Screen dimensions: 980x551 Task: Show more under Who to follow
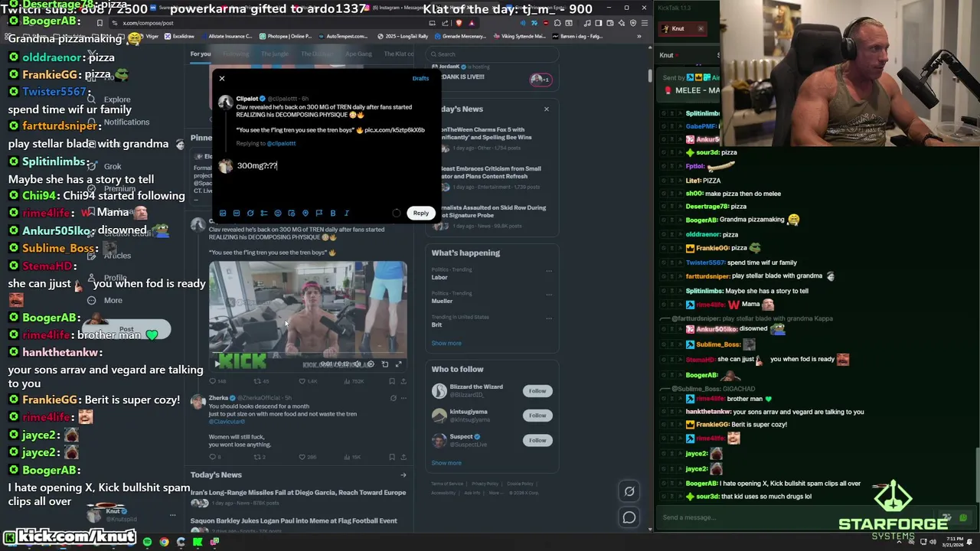coord(446,463)
